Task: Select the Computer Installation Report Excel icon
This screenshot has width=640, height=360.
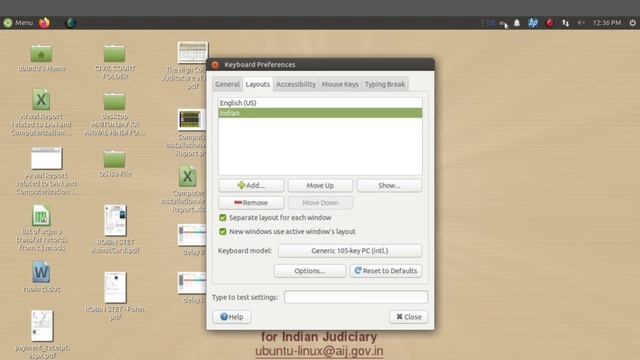Action: [187, 189]
